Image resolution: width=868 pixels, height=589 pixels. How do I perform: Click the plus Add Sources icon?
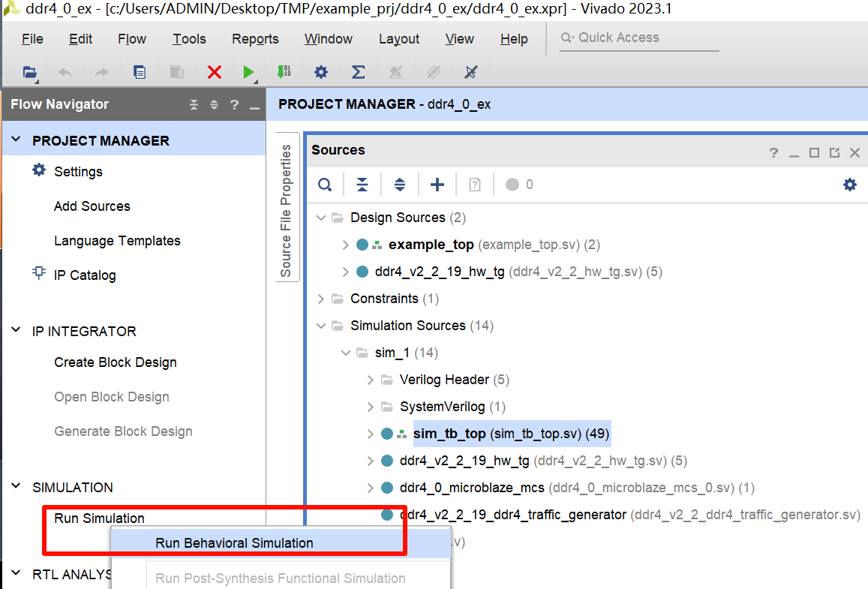437,185
